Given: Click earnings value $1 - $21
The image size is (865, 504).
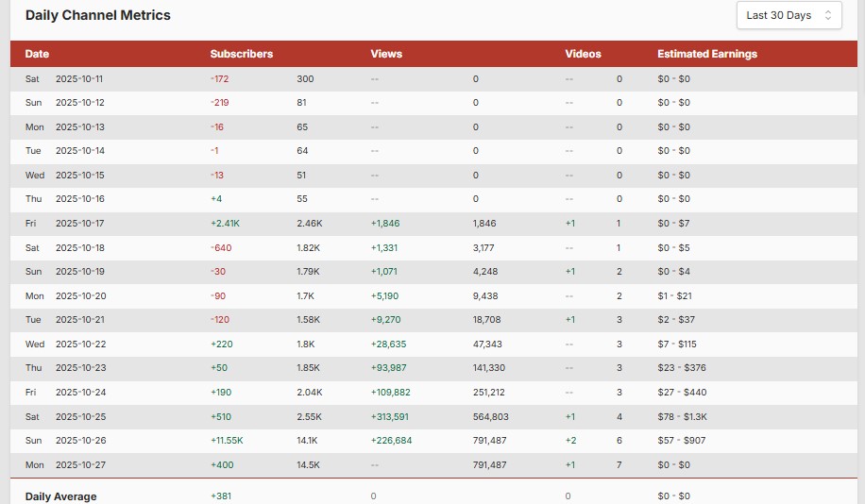Looking at the screenshot, I should coord(674,295).
